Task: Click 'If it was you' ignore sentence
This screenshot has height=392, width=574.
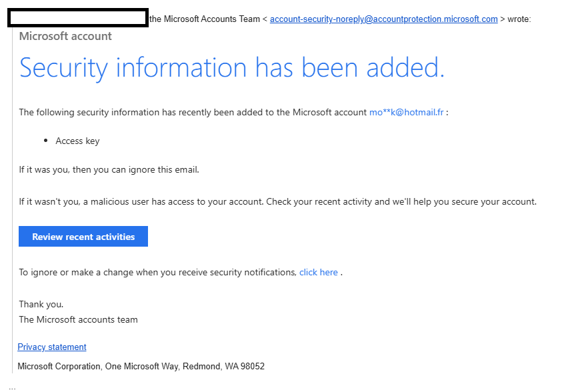Action: [109, 170]
